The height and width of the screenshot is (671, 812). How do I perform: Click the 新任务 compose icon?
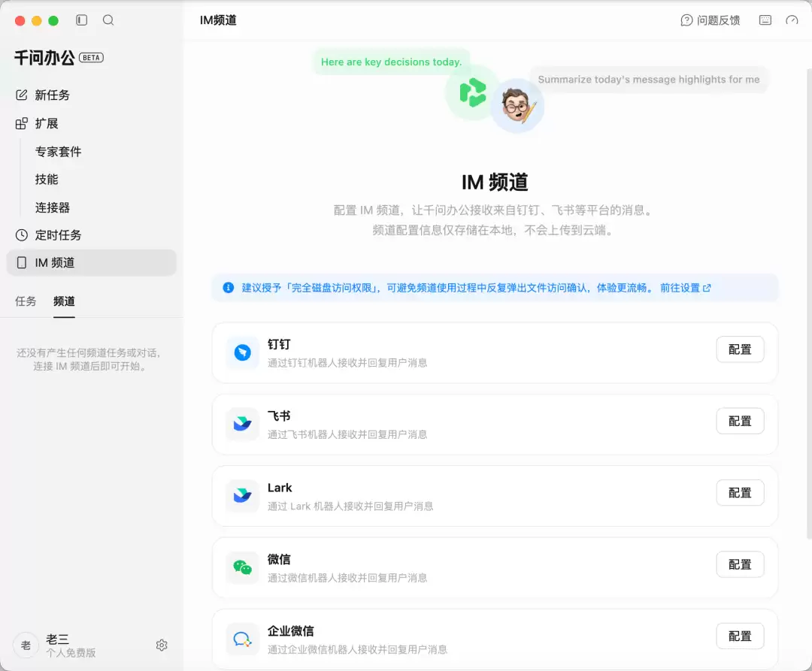pyautogui.click(x=21, y=95)
